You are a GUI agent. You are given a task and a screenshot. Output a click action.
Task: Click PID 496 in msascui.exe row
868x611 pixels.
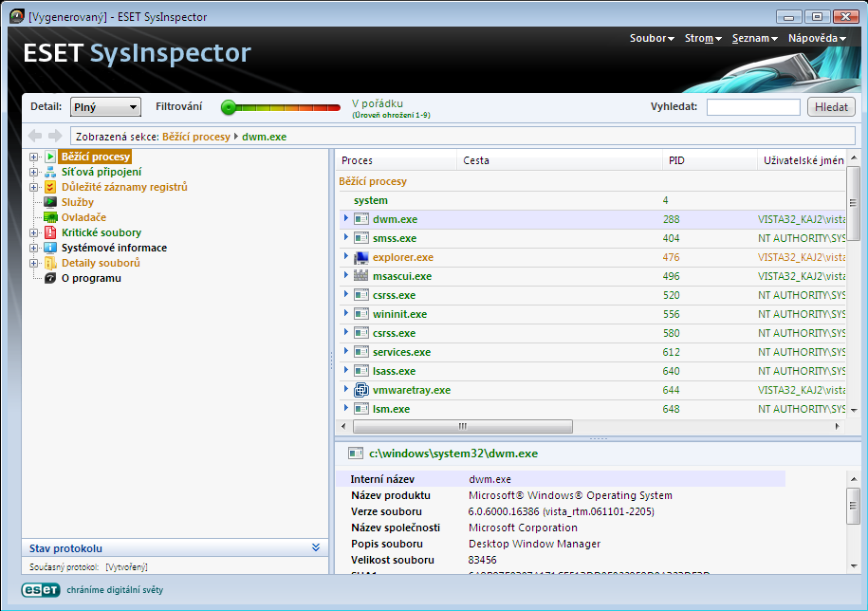[x=671, y=276]
